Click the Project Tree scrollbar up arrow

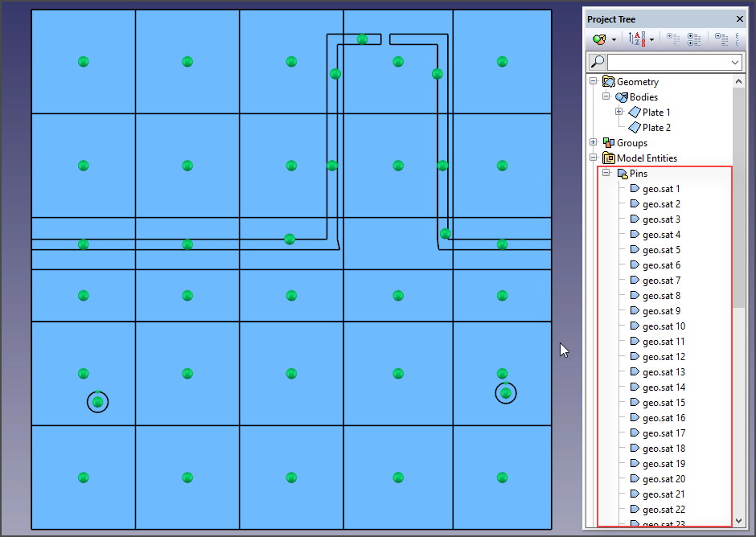coord(739,81)
